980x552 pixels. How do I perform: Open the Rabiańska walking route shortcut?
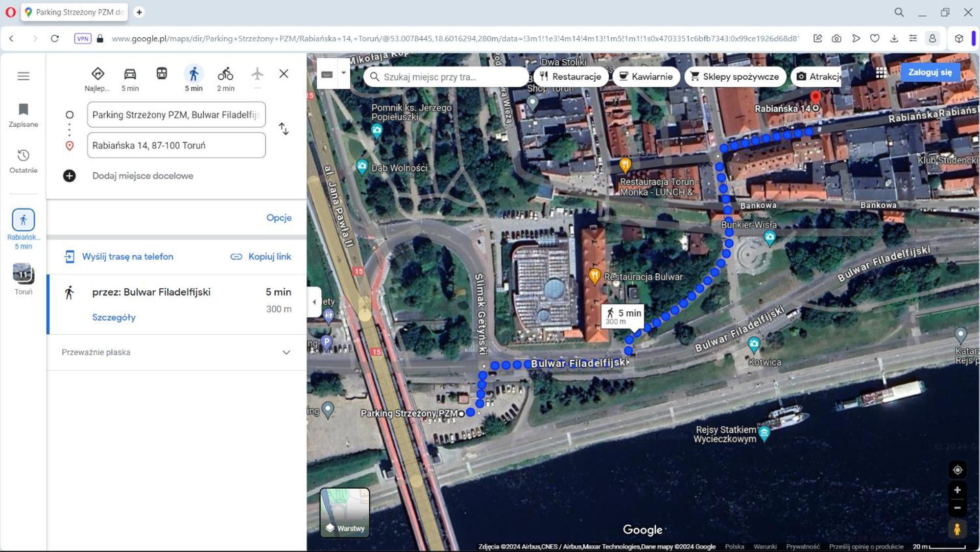(23, 229)
